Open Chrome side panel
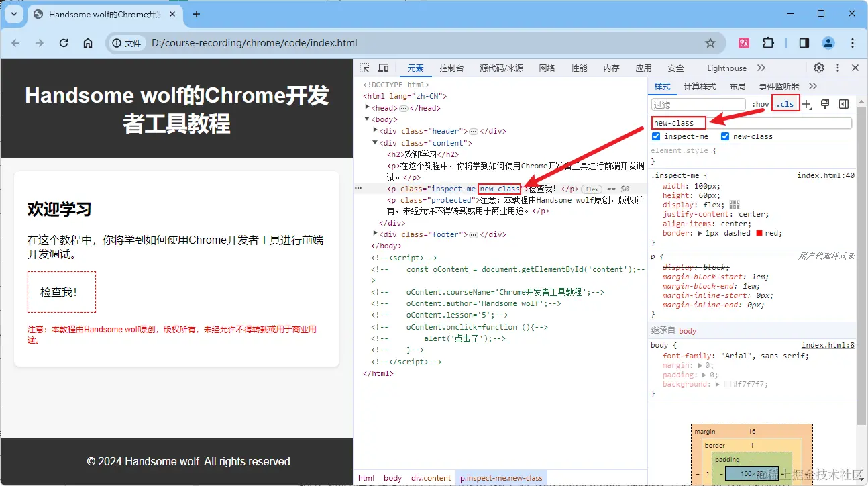The height and width of the screenshot is (486, 868). (x=804, y=43)
